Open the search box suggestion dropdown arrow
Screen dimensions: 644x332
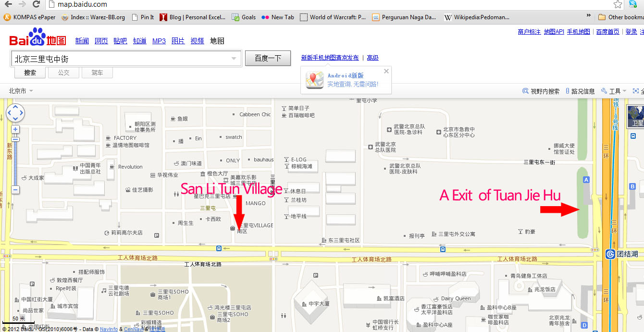pos(235,59)
